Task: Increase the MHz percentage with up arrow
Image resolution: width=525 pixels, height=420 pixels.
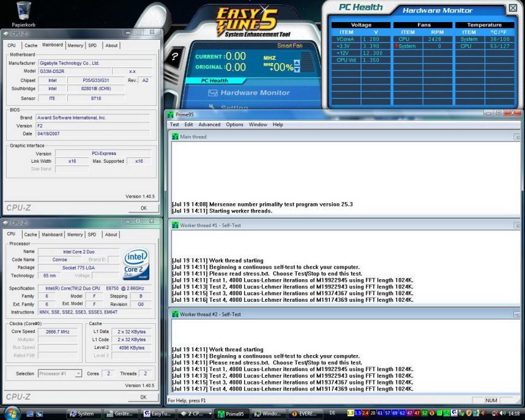Action: (297, 62)
